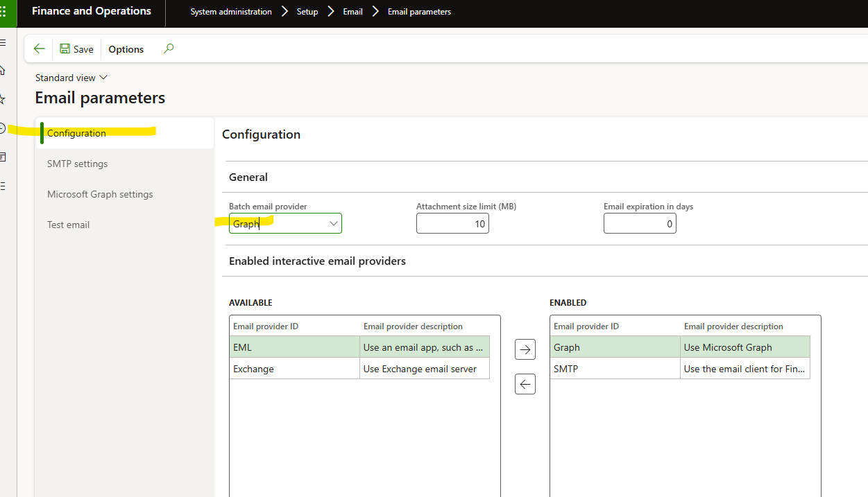Open the Batch email provider dropdown
Viewport: 868px width, 497px height.
334,223
